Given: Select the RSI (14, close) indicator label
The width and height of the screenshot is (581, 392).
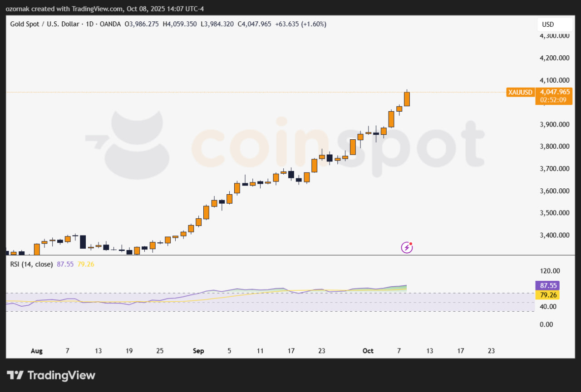Looking at the screenshot, I should click(31, 264).
